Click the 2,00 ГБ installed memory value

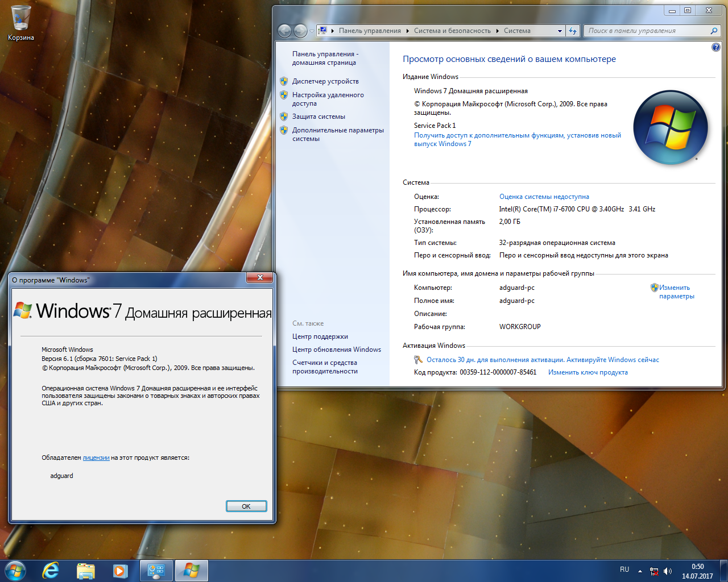(x=510, y=222)
